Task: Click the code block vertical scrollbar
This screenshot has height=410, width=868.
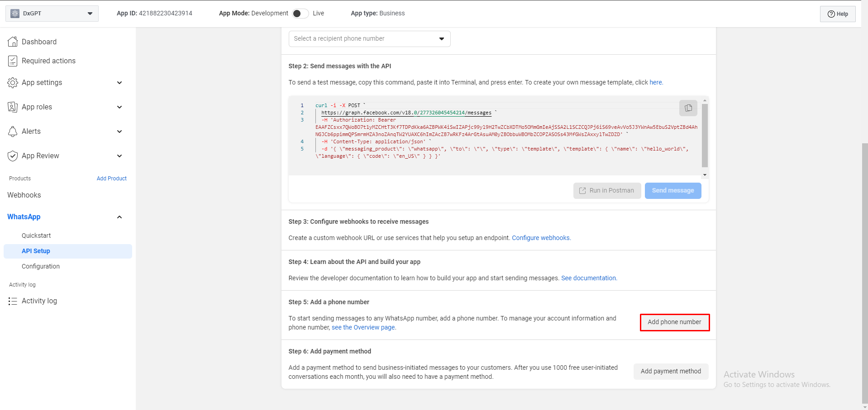Action: coord(705,136)
